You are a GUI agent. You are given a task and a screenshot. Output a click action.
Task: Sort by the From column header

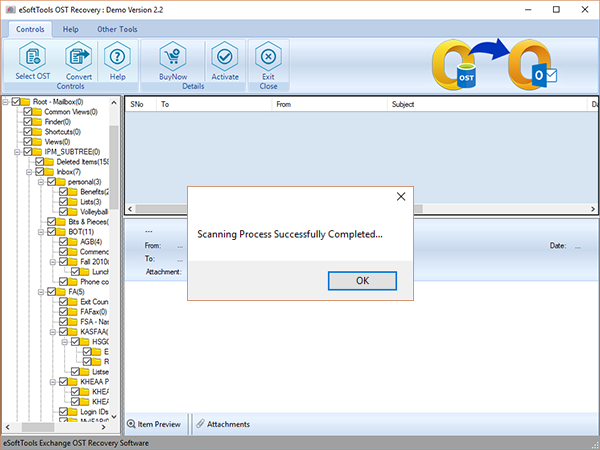[329, 104]
